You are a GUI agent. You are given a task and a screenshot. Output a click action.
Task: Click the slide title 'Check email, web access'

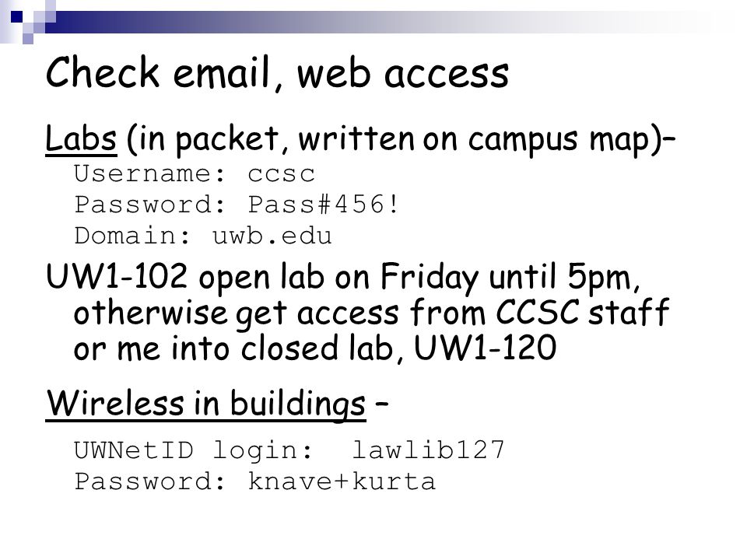coord(277,72)
